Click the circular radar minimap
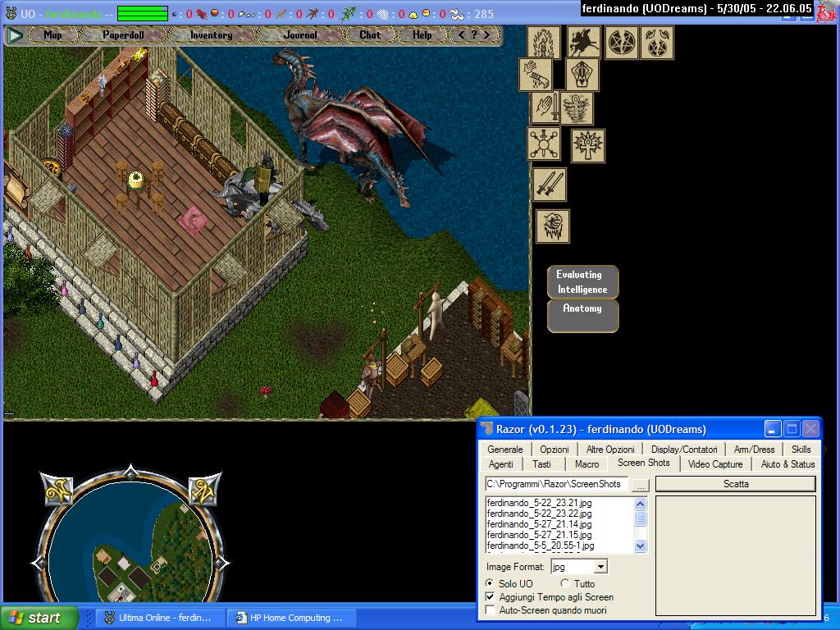 132,543
